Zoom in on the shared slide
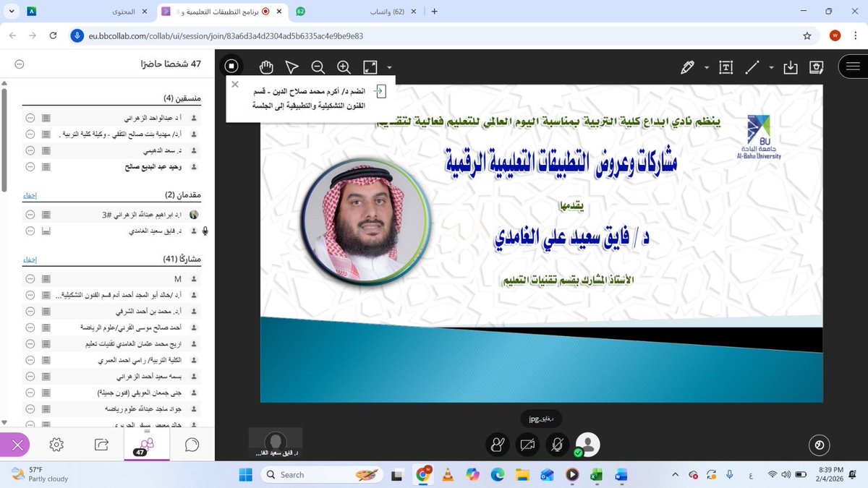The width and height of the screenshot is (868, 488). tap(344, 67)
